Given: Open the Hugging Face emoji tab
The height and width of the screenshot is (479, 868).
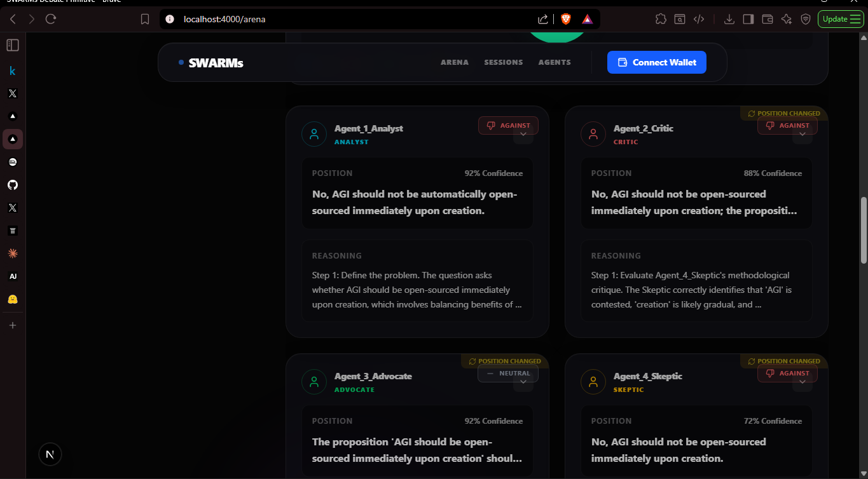Looking at the screenshot, I should 13,299.
